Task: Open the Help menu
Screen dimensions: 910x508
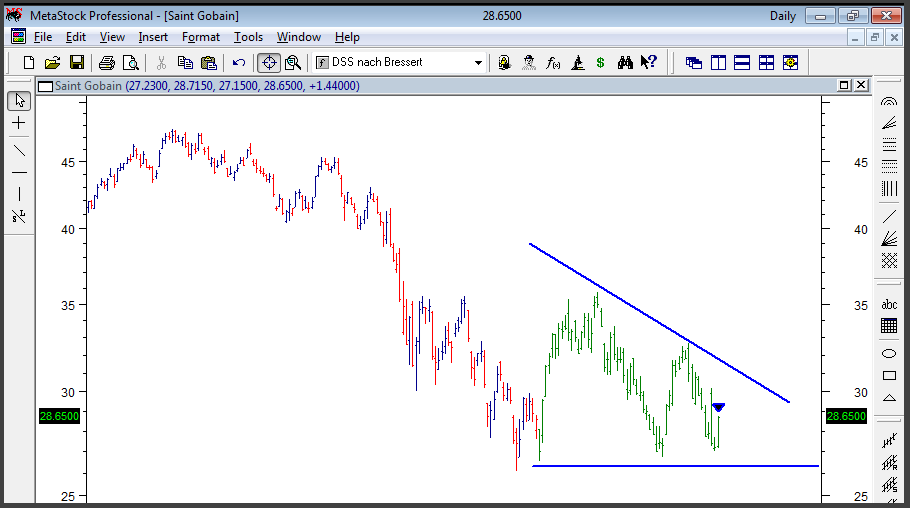Action: 347,37
